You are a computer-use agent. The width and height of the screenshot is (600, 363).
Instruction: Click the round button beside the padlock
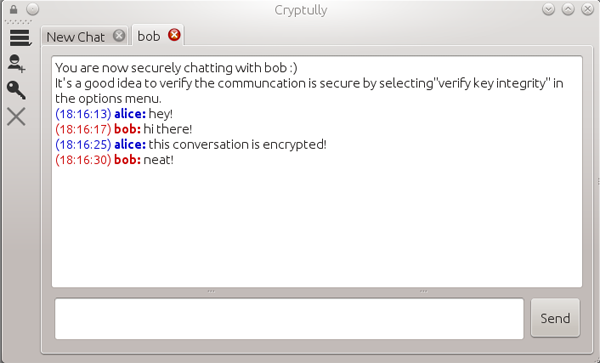point(33,9)
